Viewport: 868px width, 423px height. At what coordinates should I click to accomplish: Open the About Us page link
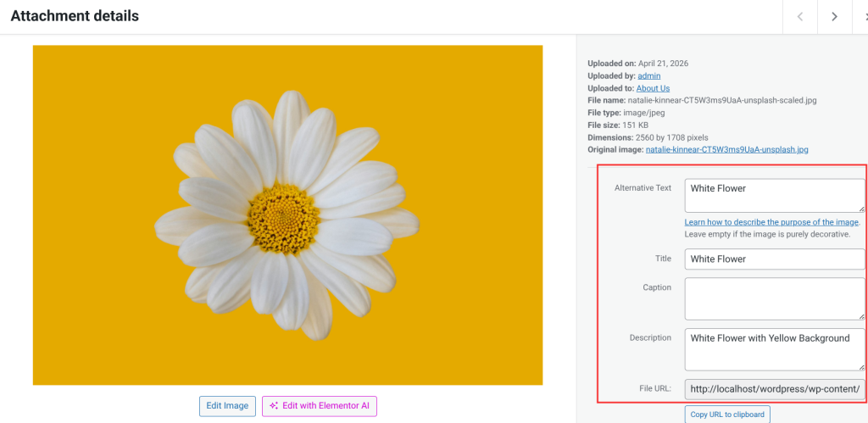pos(653,88)
